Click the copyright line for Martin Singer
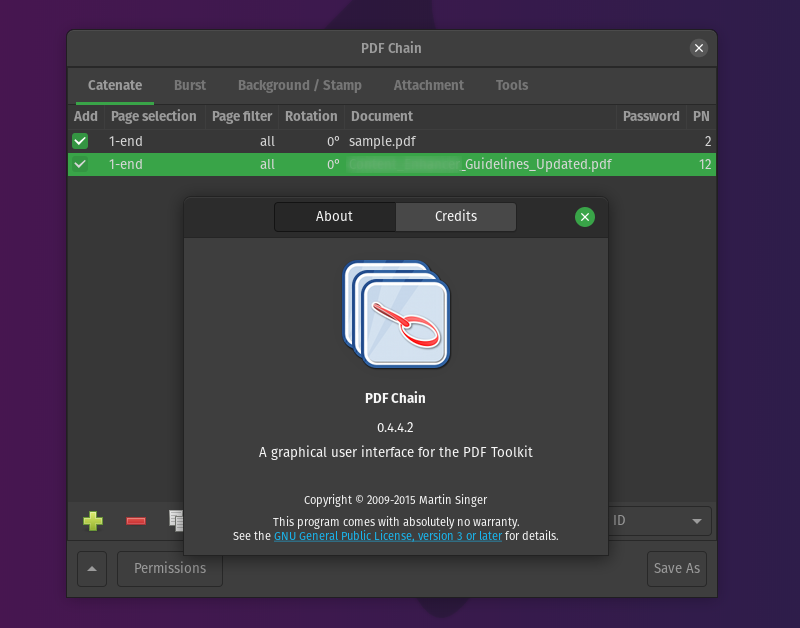Viewport: 800px width, 628px height. (395, 500)
